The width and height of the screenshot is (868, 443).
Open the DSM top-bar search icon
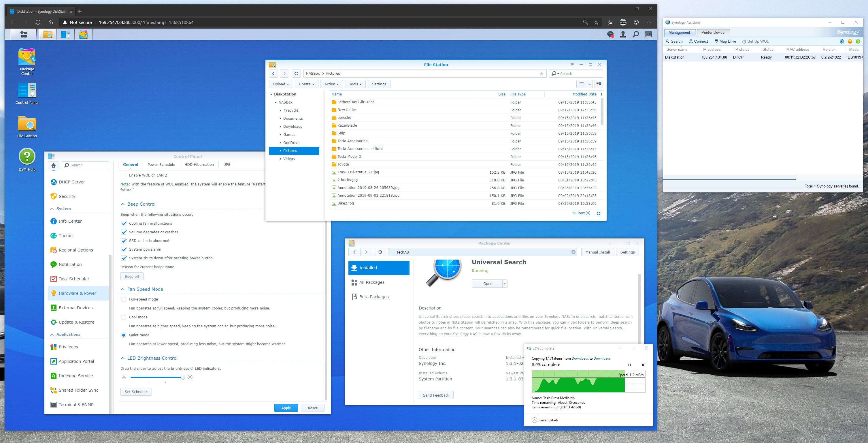click(636, 34)
